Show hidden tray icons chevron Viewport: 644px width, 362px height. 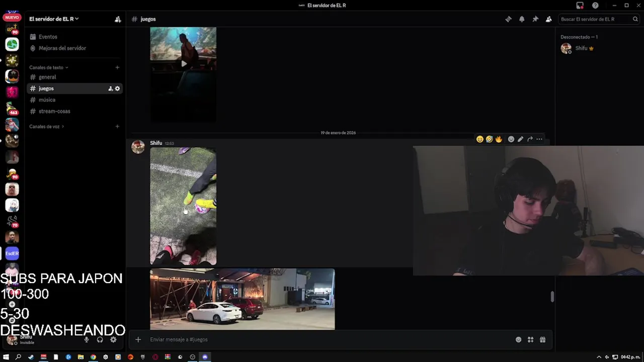tap(599, 357)
